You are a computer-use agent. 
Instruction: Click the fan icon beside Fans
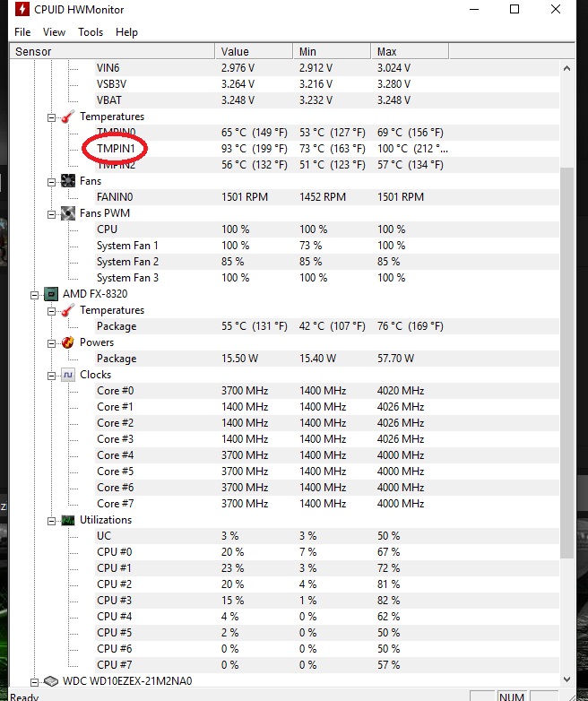click(x=67, y=181)
